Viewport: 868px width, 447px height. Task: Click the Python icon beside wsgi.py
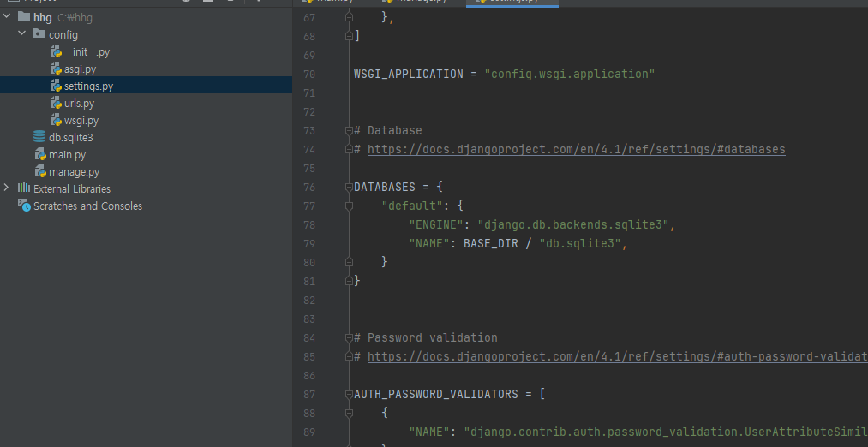click(56, 121)
